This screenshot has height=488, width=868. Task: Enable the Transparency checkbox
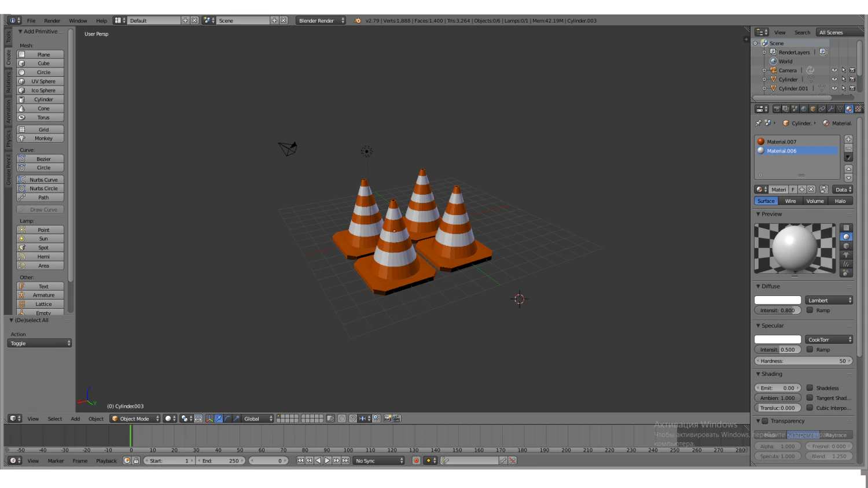pos(765,421)
